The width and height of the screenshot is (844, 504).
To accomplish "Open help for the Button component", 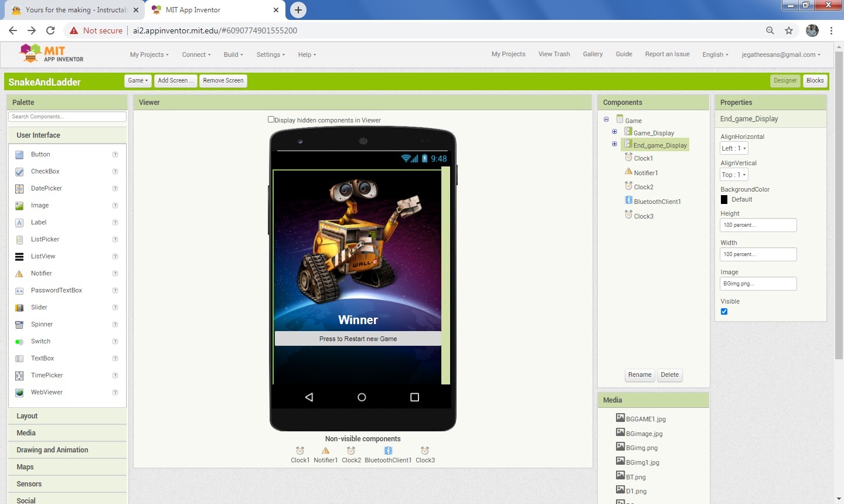I will click(115, 155).
